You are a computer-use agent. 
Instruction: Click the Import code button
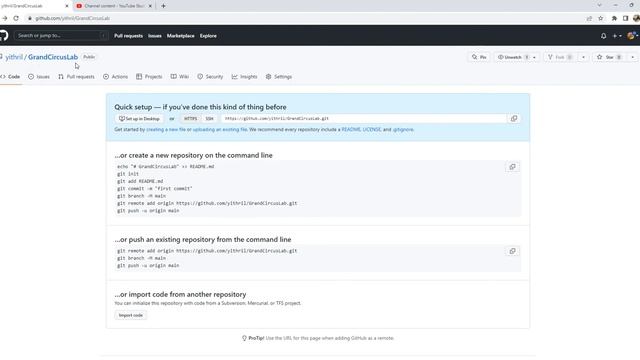pos(131,316)
